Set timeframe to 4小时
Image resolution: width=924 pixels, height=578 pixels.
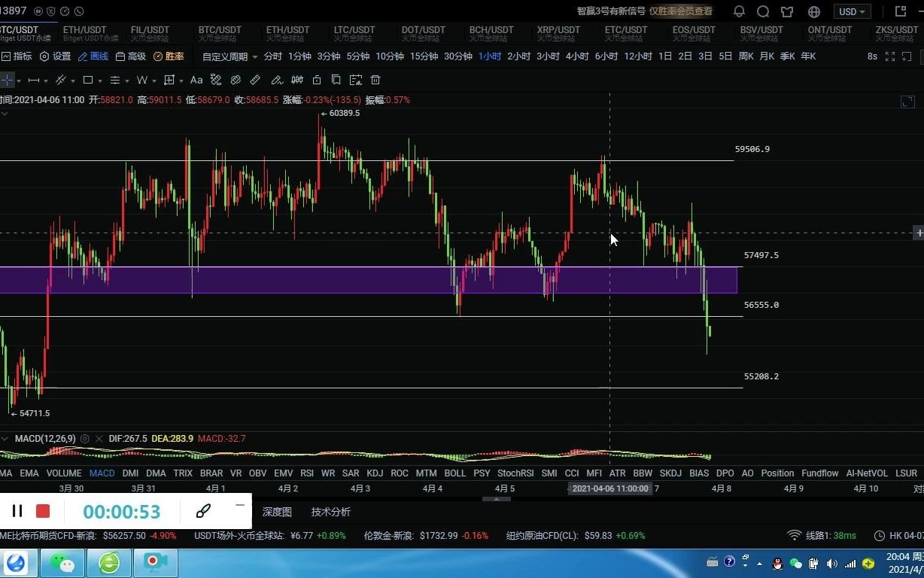pyautogui.click(x=577, y=56)
